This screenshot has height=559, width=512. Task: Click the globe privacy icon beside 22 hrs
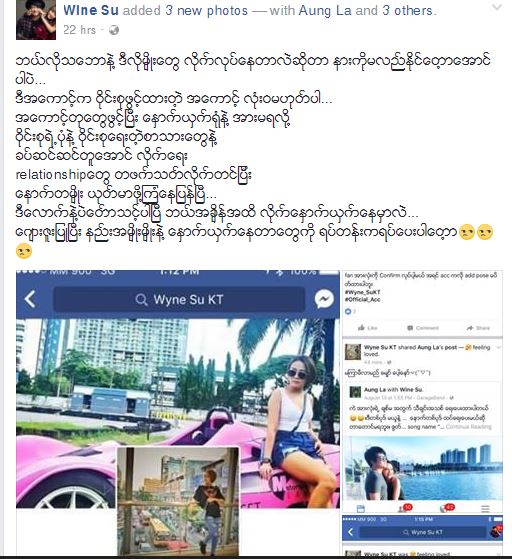pos(114,30)
